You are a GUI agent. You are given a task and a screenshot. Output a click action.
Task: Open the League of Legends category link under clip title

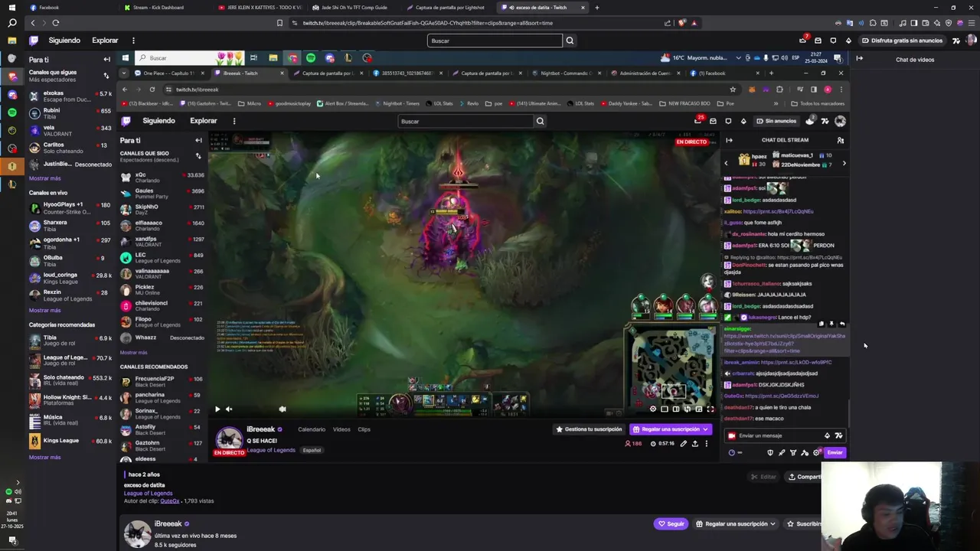(148, 494)
